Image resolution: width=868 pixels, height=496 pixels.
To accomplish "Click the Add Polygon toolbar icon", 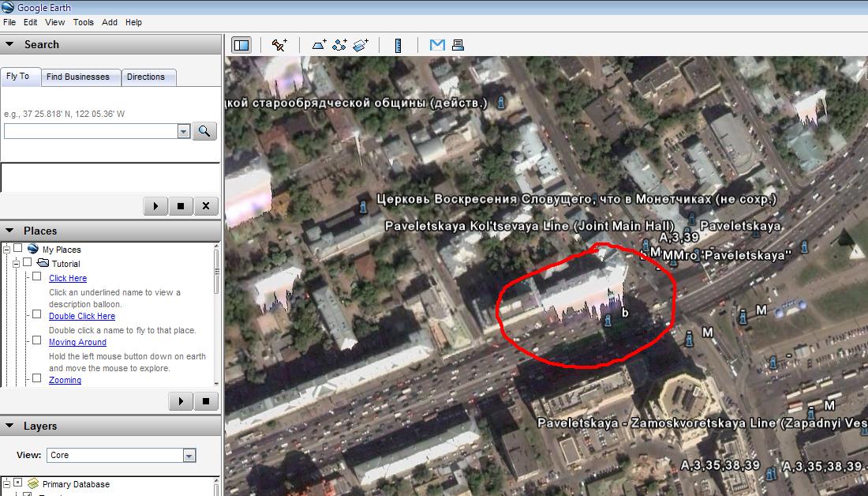I will [319, 45].
